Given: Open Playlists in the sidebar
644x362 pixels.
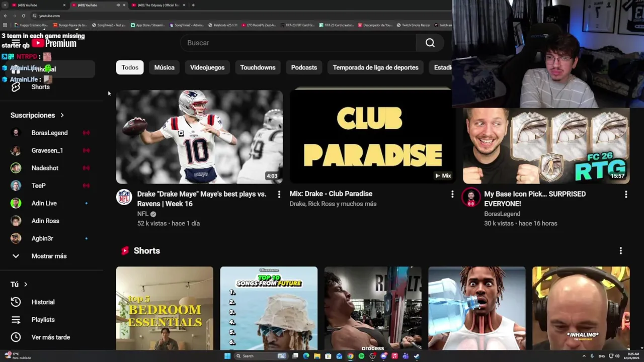Looking at the screenshot, I should [x=49, y=320].
